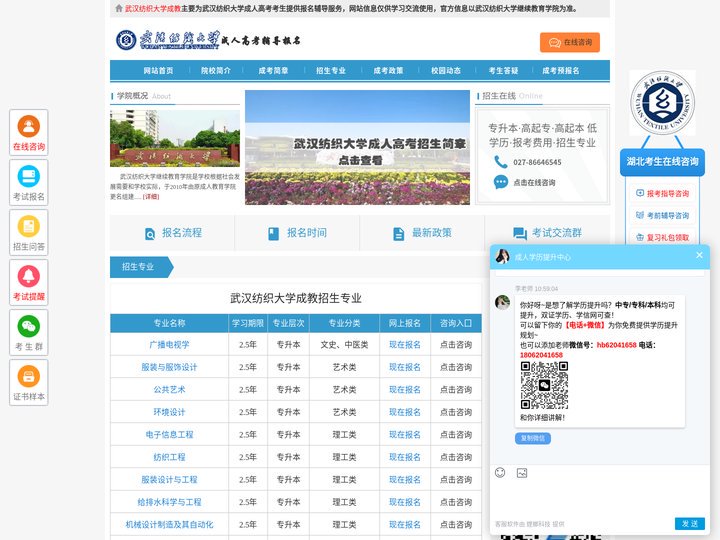
Task: Click the phone icon beside 027-86646545
Action: pyautogui.click(x=500, y=162)
